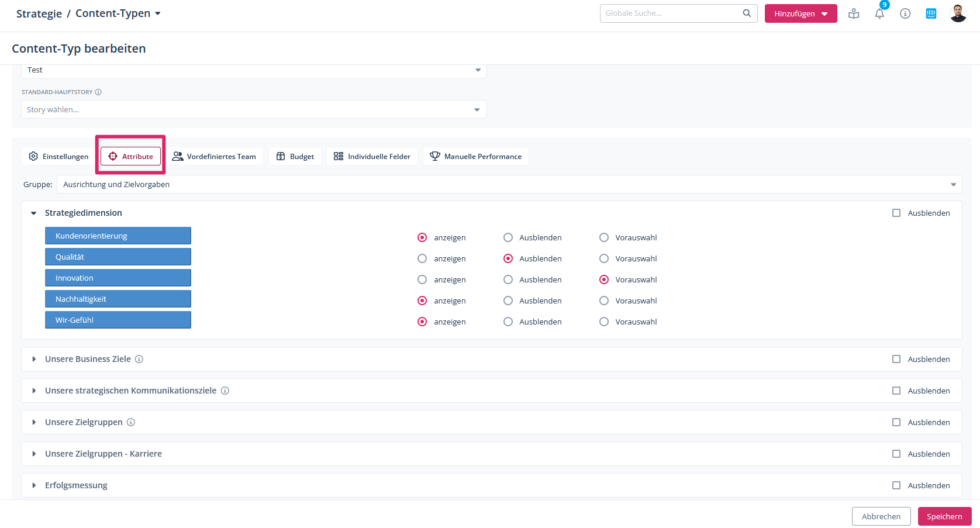Check Ausblenden for Unsere strategischen Kommunikationsziele
The image size is (980, 528).
pyautogui.click(x=896, y=391)
